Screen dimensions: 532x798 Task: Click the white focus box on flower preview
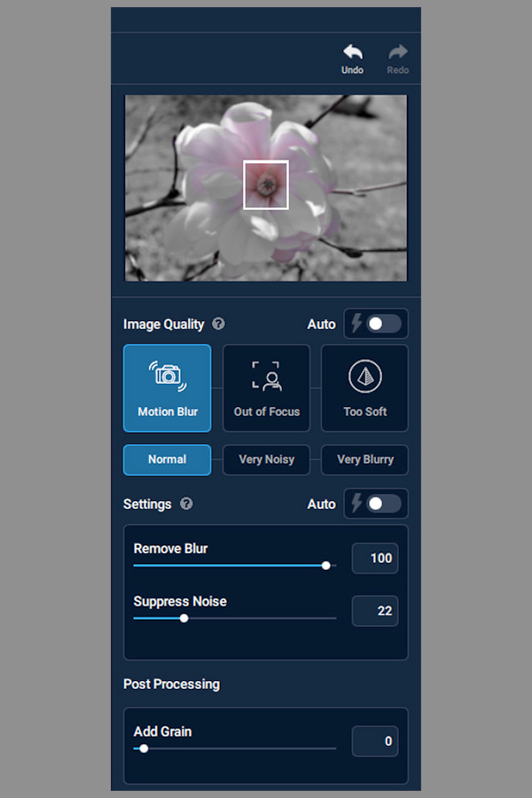266,184
